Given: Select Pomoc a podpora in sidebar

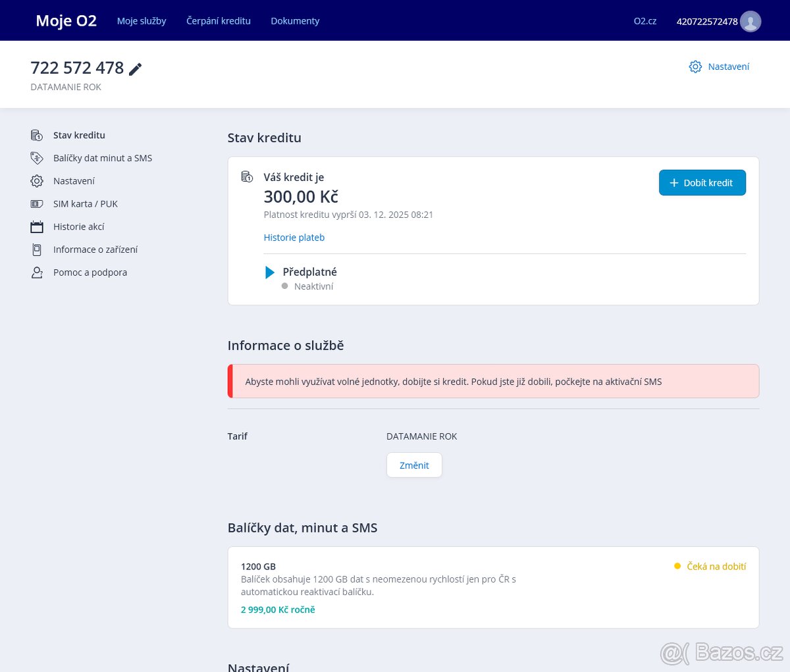Looking at the screenshot, I should [90, 272].
